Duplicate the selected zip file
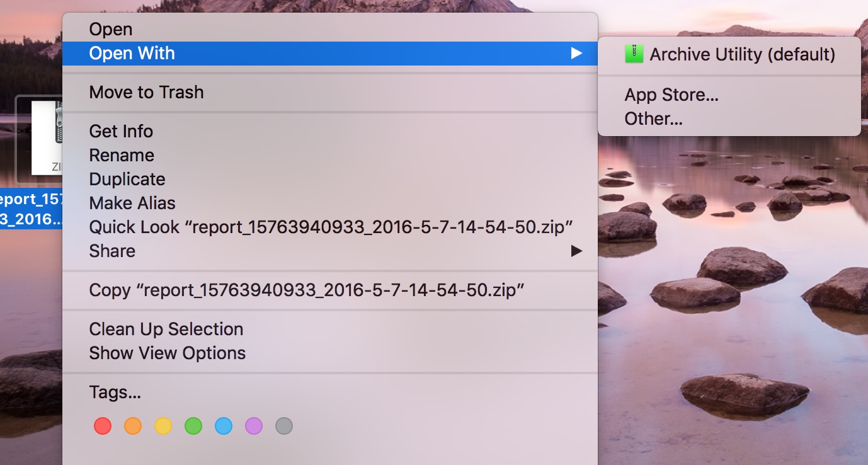Screen dimensions: 868x465 point(127,180)
